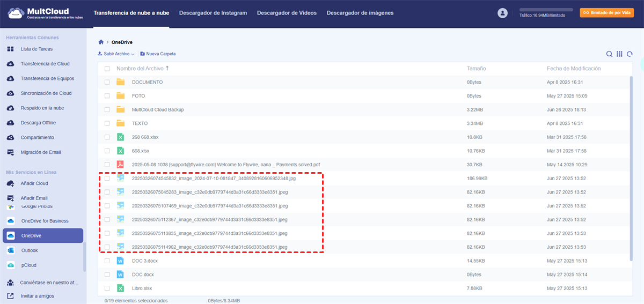Screen dimensions: 644x304
Task: Select 20250326075114962 jpeg file name
Action: click(x=210, y=247)
